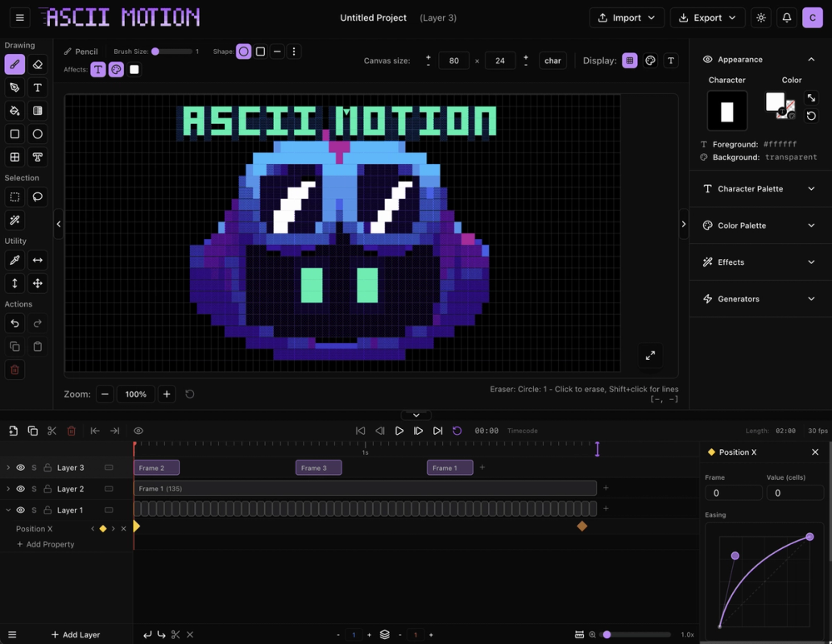Viewport: 832px width, 644px height.
Task: Expand Character Palette section
Action: point(760,189)
